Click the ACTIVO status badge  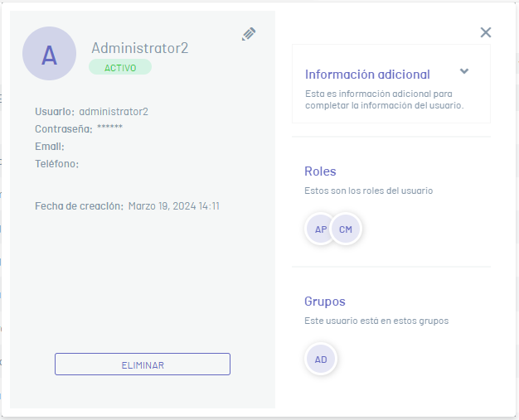(120, 67)
